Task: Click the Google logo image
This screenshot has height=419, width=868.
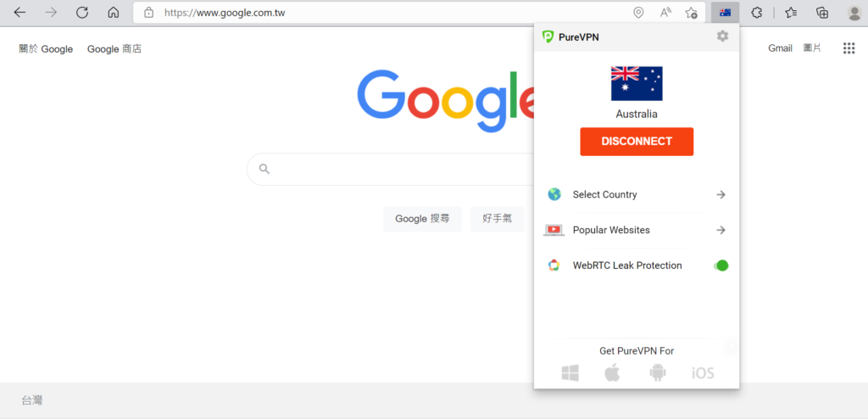Action: [446, 101]
